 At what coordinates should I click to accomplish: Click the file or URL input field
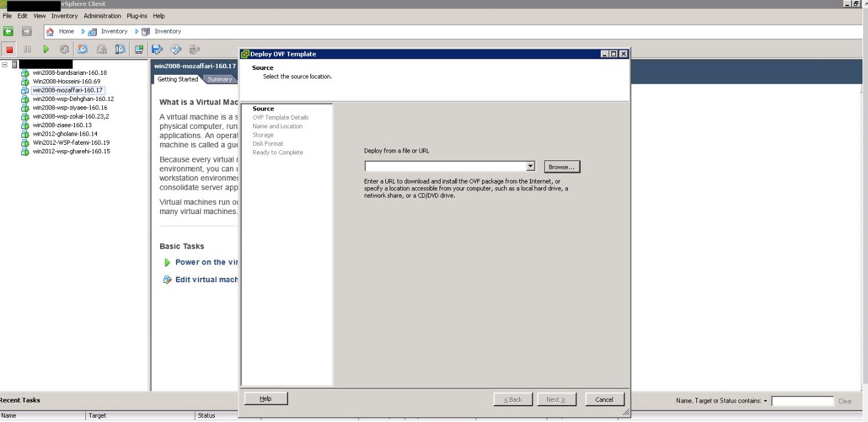click(445, 167)
